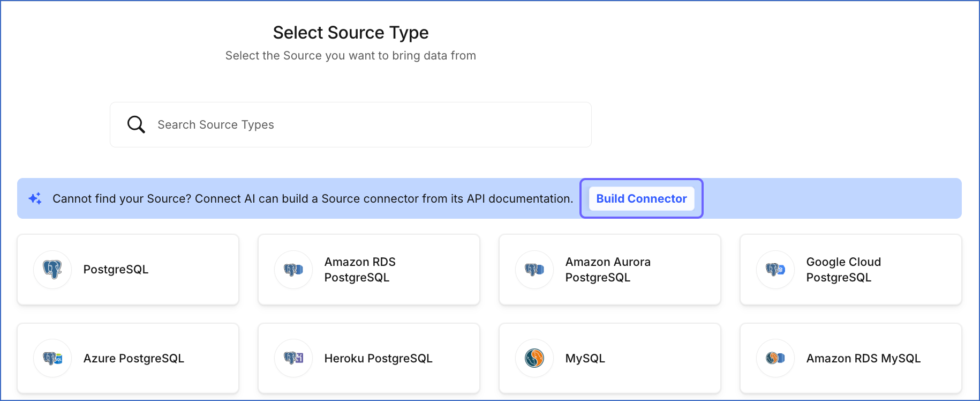The height and width of the screenshot is (401, 980).
Task: Click the Heroku PostgreSQL icon
Action: point(293,358)
